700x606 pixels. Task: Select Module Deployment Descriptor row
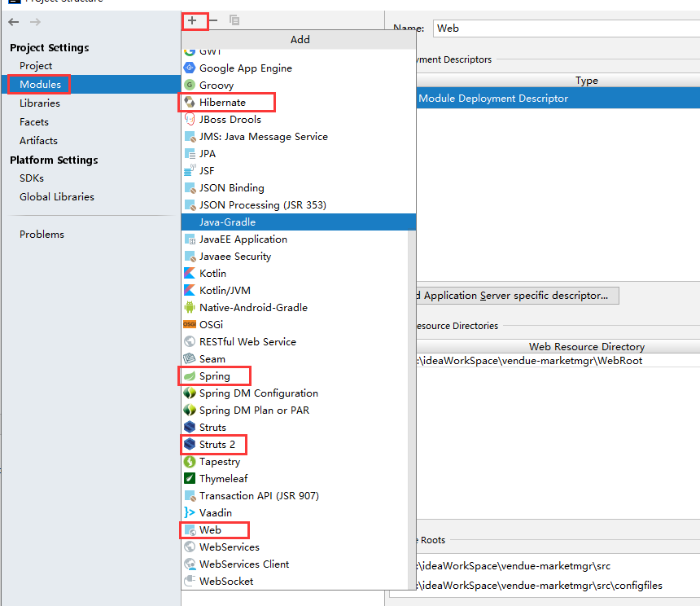pos(558,99)
